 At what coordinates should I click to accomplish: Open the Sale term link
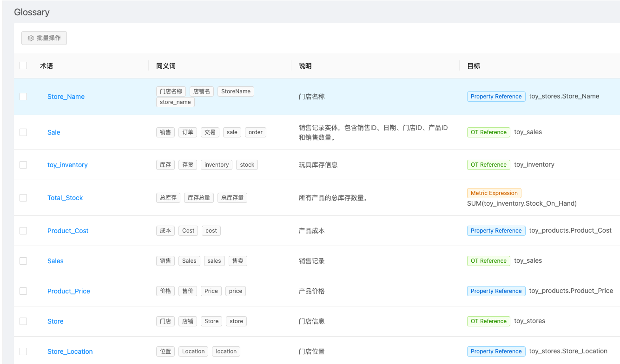tap(54, 132)
